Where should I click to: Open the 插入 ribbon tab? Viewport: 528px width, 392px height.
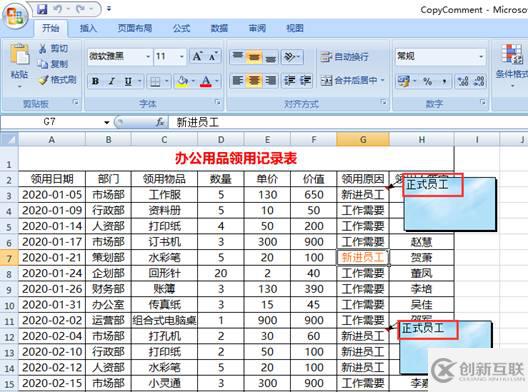click(88, 28)
